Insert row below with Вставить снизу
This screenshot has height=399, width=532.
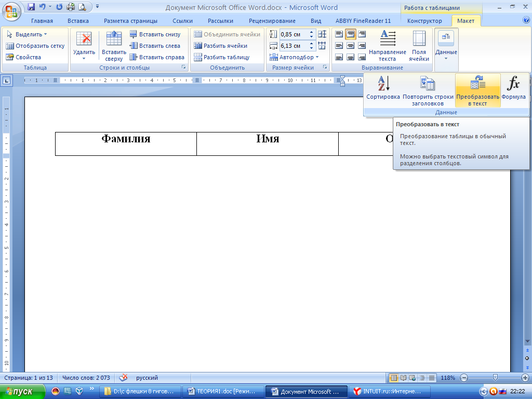click(x=155, y=34)
